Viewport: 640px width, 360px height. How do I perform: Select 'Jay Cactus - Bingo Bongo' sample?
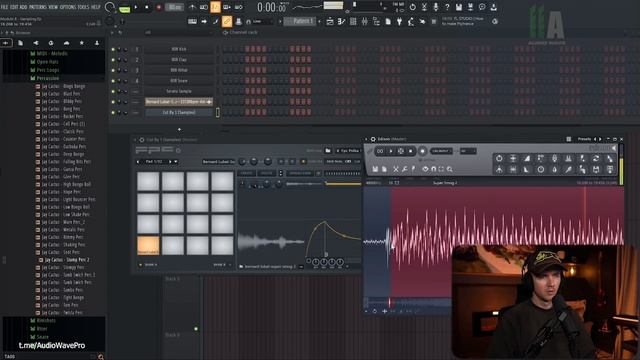[x=63, y=86]
